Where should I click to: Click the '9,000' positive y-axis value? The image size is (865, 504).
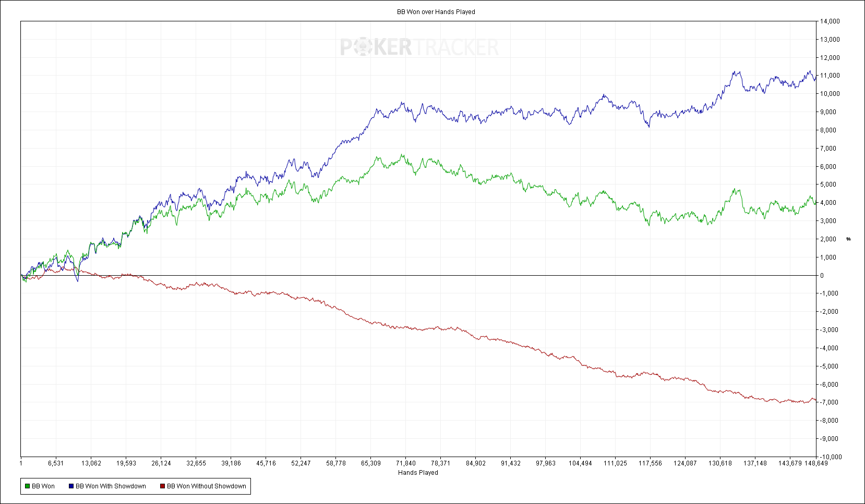(x=828, y=112)
